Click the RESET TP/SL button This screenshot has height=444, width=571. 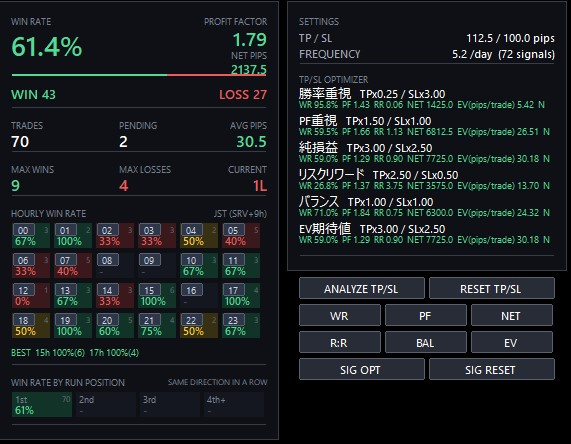[492, 288]
